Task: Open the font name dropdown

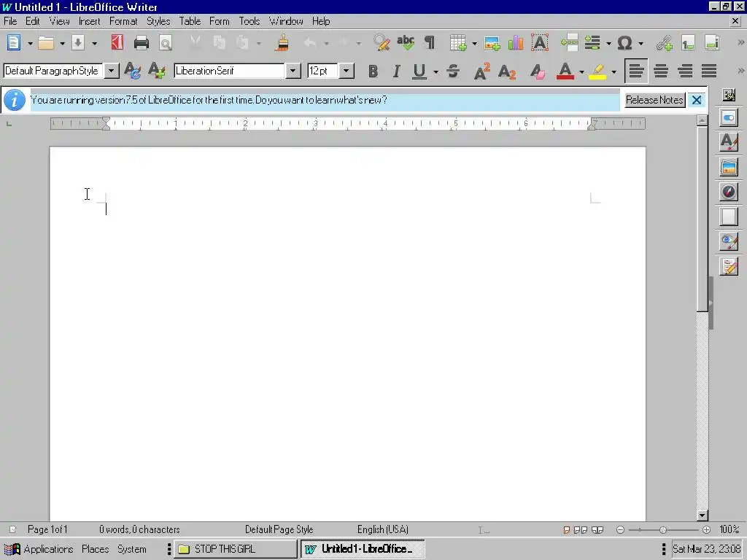Action: 293,71
